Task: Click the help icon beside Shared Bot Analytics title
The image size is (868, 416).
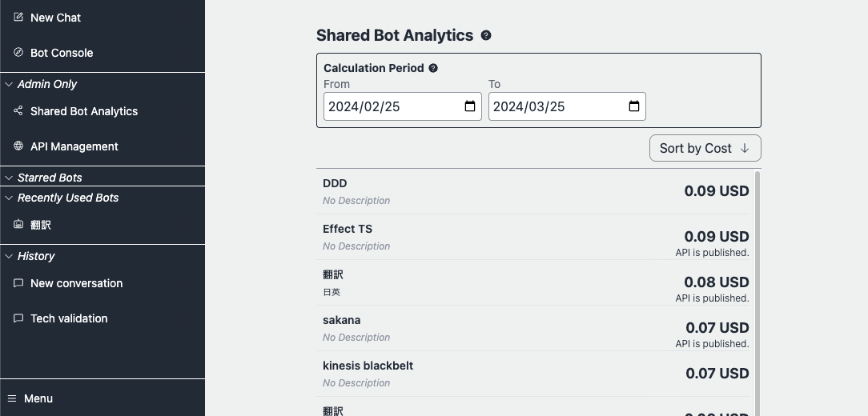Action: coord(486,35)
